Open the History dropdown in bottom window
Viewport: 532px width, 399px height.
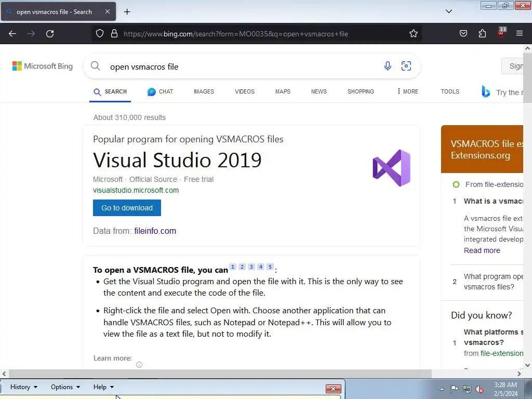(24, 387)
